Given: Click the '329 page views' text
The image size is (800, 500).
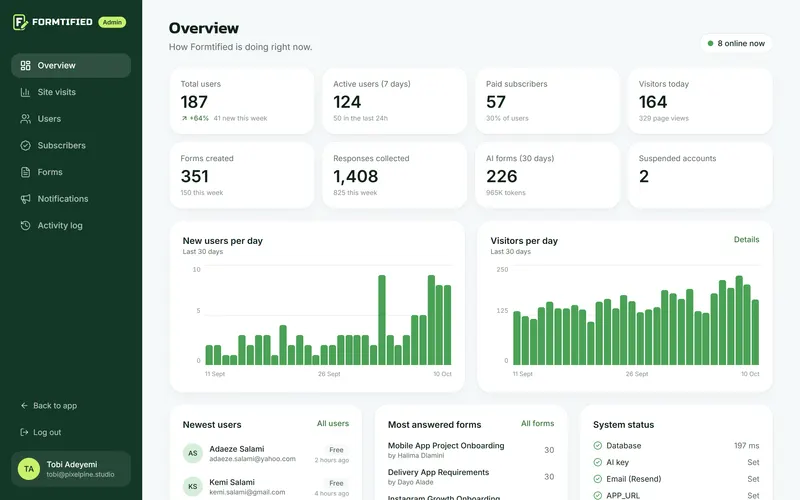Looking at the screenshot, I should 664,118.
